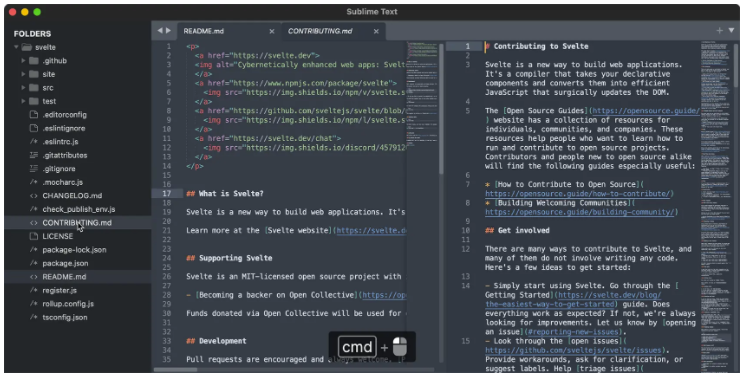The height and width of the screenshot is (377, 744).
Task: Close the CONTRIBUTING.md tab
Action: 376,31
